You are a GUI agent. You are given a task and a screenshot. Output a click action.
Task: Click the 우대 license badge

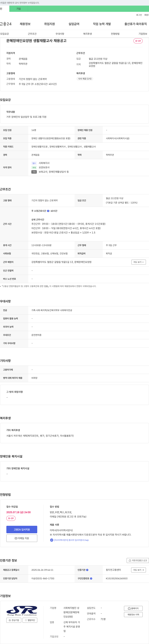point(34,168)
